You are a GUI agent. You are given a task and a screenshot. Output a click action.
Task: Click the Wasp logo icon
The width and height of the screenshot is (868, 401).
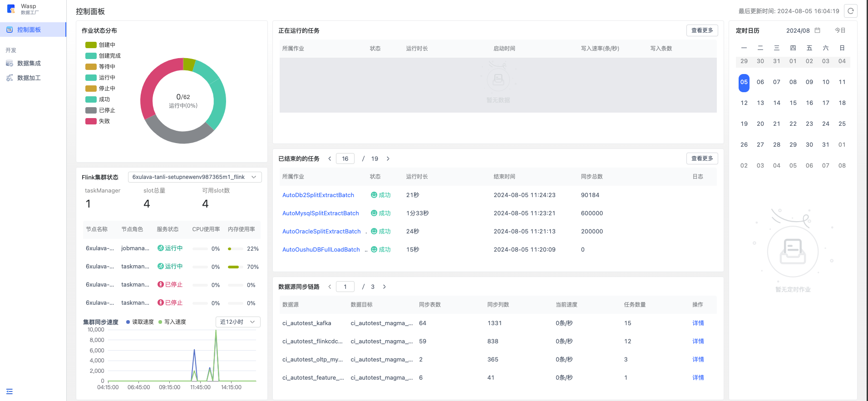pos(11,9)
